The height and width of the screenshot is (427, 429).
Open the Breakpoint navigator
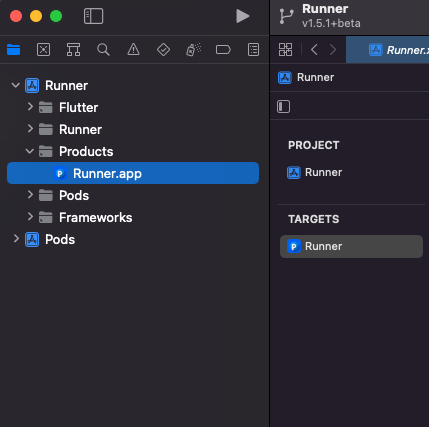(223, 50)
